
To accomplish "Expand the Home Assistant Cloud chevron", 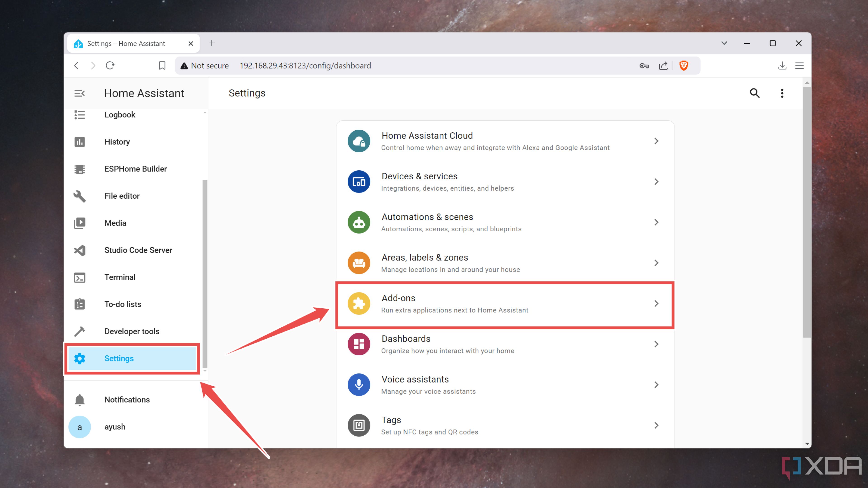I will click(x=656, y=141).
